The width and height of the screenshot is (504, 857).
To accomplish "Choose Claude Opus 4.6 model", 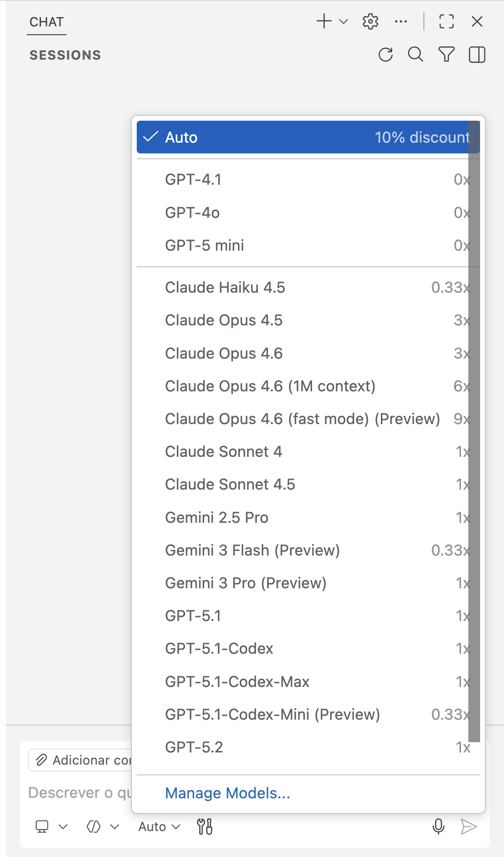I will tap(224, 353).
